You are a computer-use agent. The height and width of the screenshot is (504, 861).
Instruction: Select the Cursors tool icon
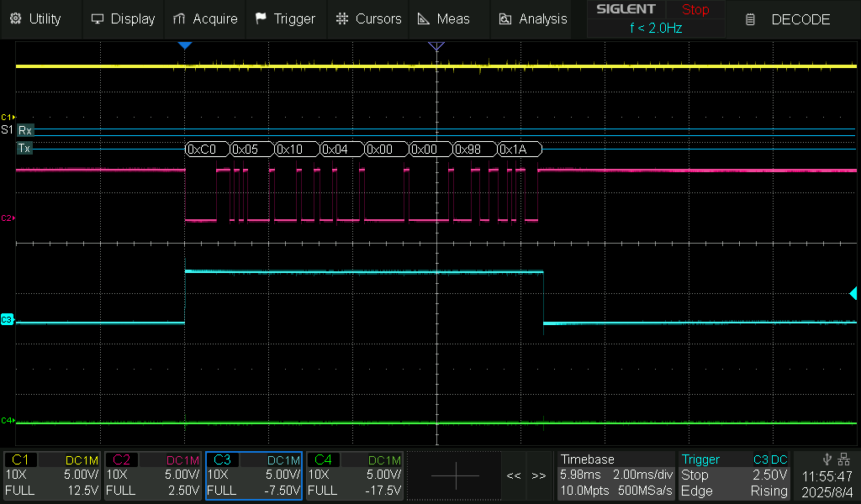tap(367, 18)
